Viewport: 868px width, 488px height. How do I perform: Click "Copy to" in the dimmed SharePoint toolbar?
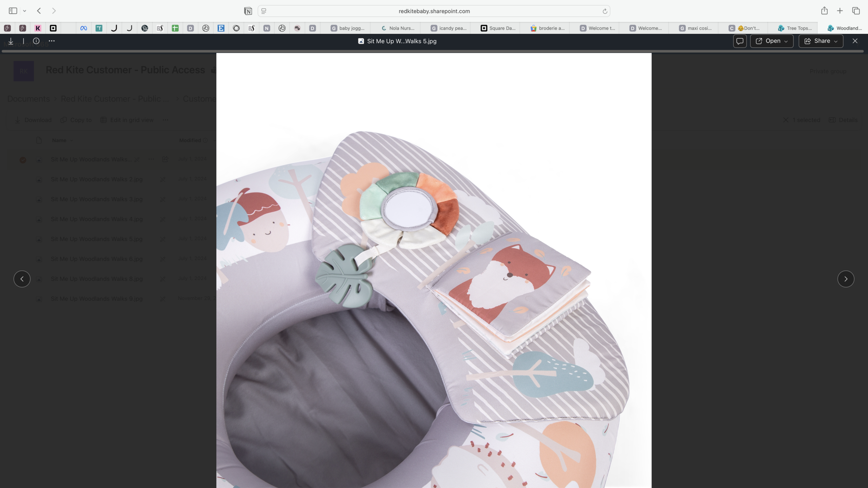point(76,120)
